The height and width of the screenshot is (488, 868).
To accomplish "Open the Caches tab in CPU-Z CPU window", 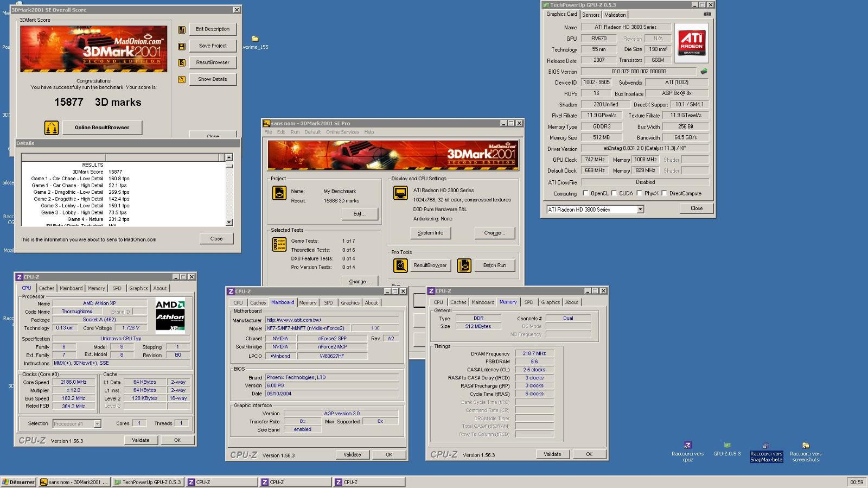I will 46,288.
